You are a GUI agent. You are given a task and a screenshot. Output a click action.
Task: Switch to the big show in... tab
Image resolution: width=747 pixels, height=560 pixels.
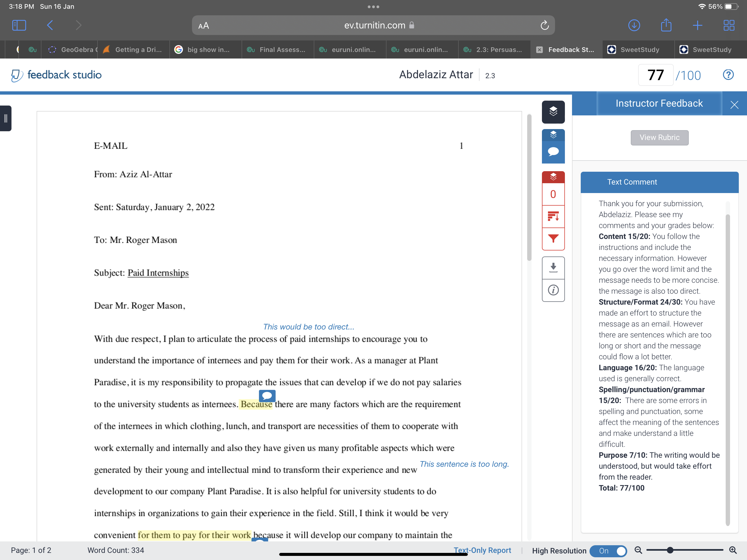pyautogui.click(x=205, y=50)
